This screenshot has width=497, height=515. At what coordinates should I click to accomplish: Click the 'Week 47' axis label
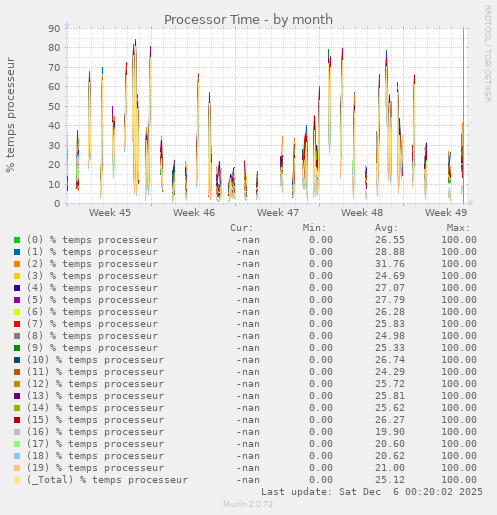click(x=278, y=213)
